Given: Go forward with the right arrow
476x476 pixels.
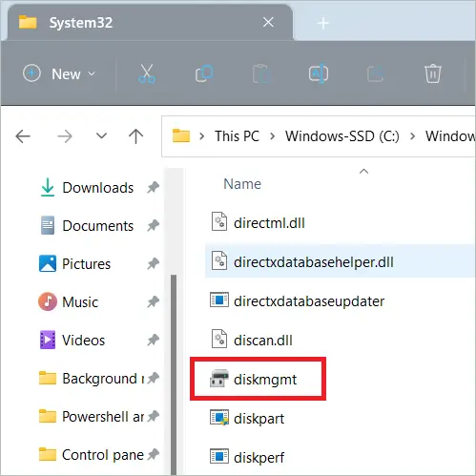Looking at the screenshot, I should [x=65, y=136].
